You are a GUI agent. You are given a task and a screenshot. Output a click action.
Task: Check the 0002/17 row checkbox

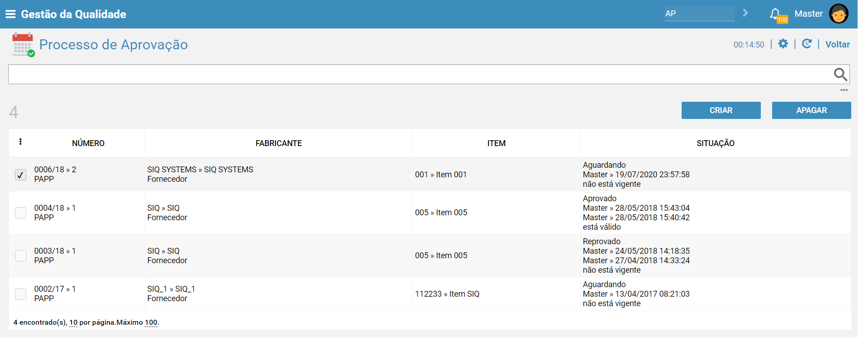(20, 294)
